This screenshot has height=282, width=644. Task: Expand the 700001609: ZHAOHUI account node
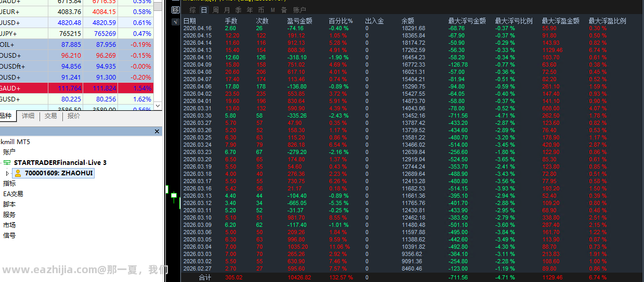pos(7,173)
